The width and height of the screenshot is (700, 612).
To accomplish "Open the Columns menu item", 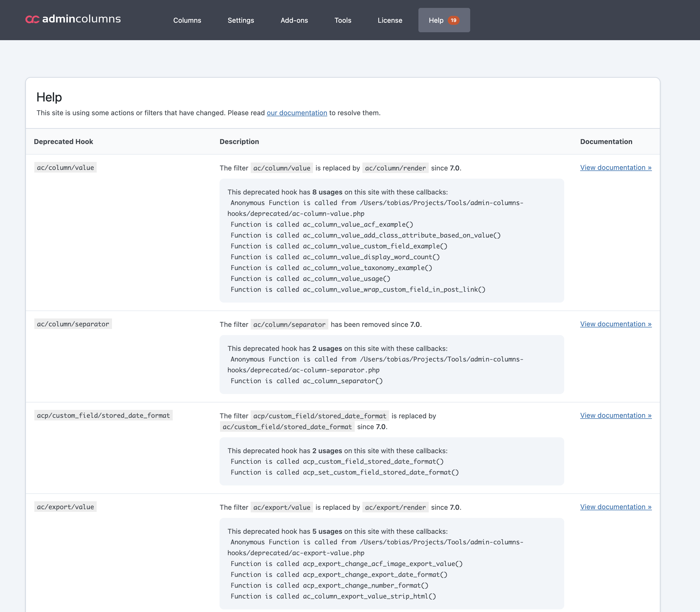I will [x=187, y=20].
